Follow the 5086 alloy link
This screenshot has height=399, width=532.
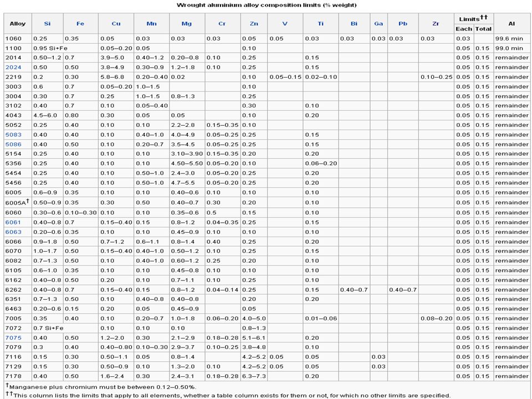13,144
